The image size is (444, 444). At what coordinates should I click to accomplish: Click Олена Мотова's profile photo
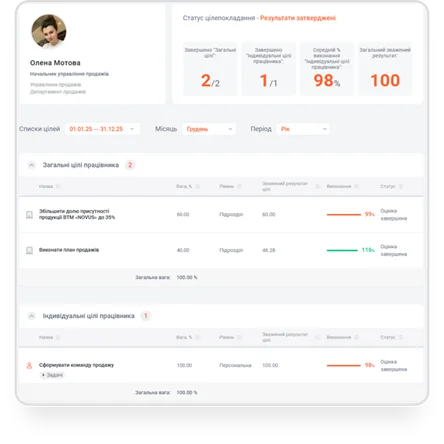[49, 31]
